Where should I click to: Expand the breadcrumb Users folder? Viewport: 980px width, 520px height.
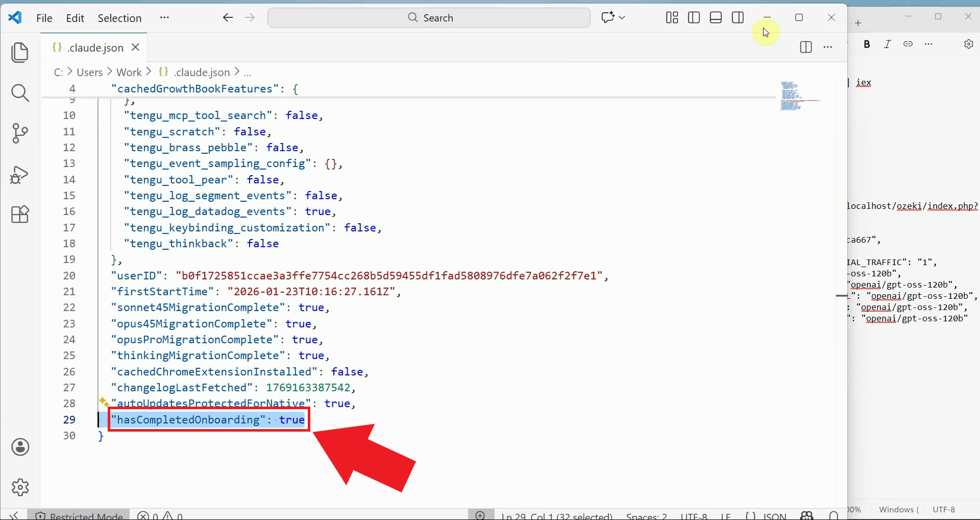point(90,72)
